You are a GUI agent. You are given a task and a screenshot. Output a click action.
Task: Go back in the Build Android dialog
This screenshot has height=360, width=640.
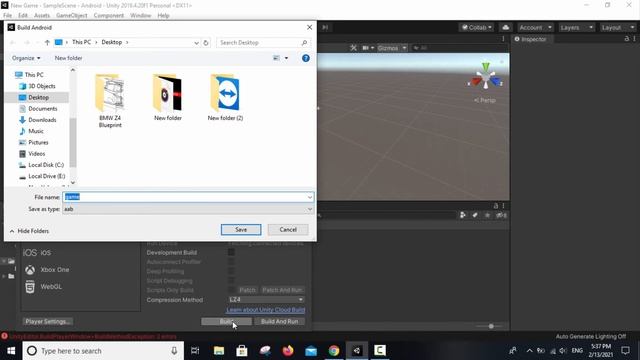click(x=13, y=42)
